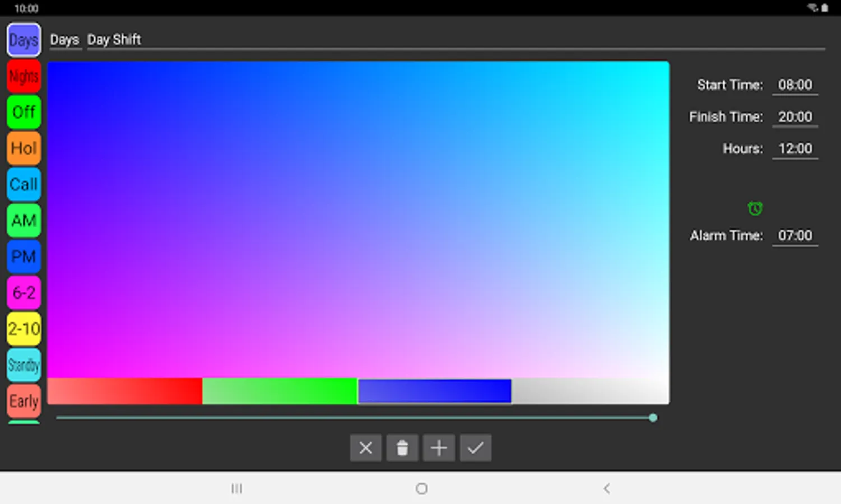Select the green color channel bar
The width and height of the screenshot is (841, 504).
click(x=280, y=391)
